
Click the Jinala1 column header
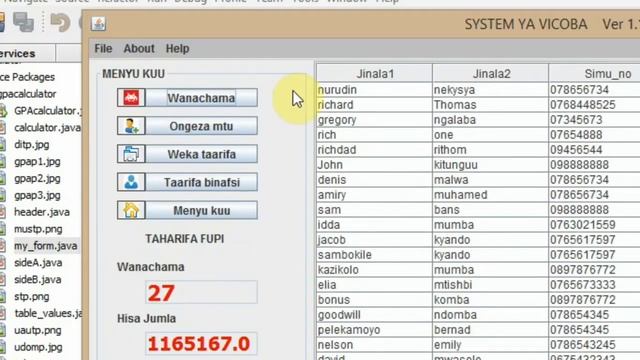tap(375, 74)
